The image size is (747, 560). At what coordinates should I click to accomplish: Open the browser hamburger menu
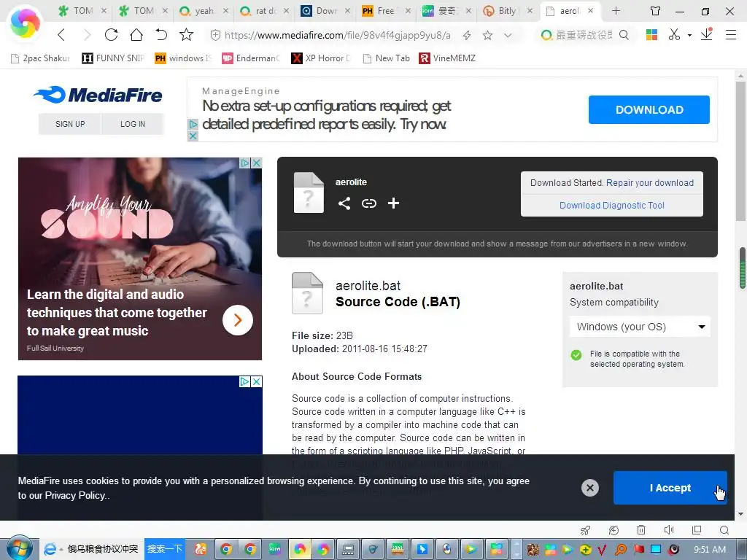click(731, 35)
